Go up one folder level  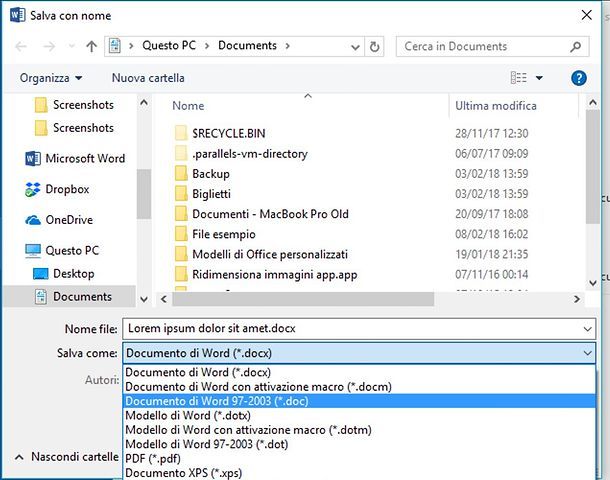91,46
